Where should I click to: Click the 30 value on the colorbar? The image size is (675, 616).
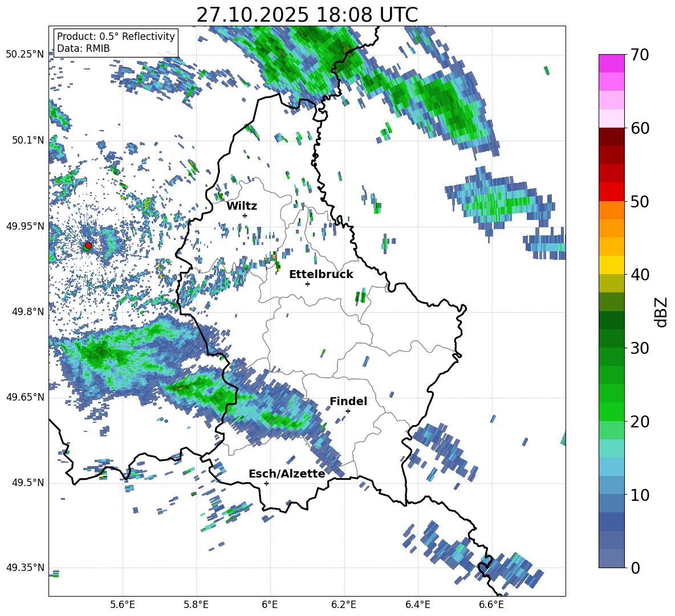point(640,348)
